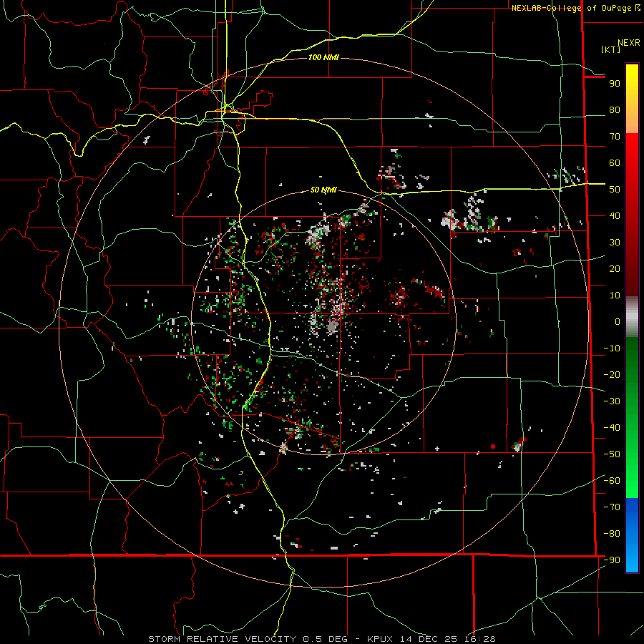Click the -50 value on the velocity scale
Screen dimensions: 644x644
(x=612, y=454)
